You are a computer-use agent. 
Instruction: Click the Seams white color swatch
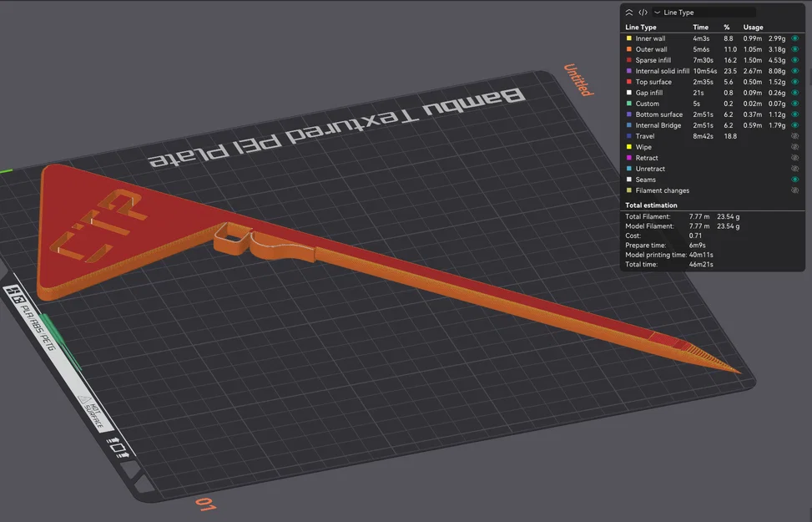[629, 180]
